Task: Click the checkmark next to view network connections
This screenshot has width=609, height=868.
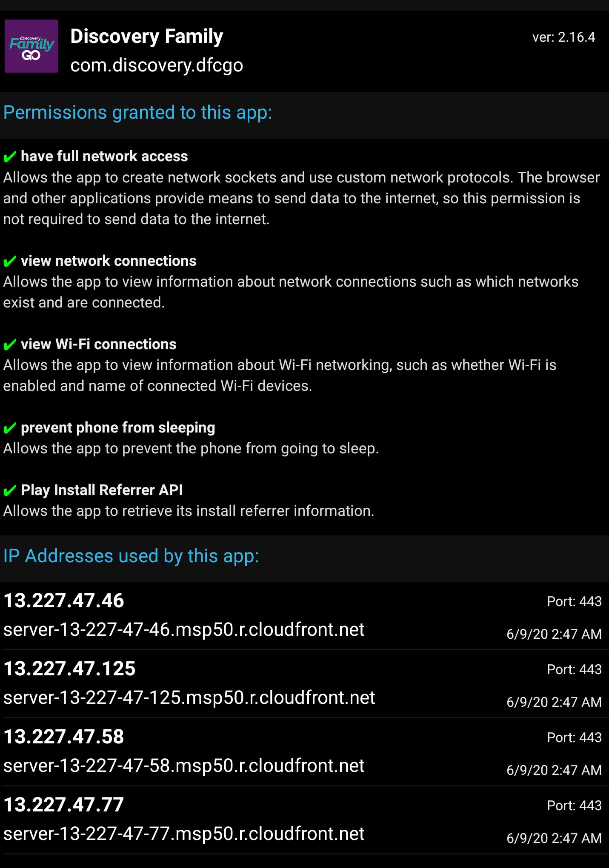Action: (x=10, y=261)
